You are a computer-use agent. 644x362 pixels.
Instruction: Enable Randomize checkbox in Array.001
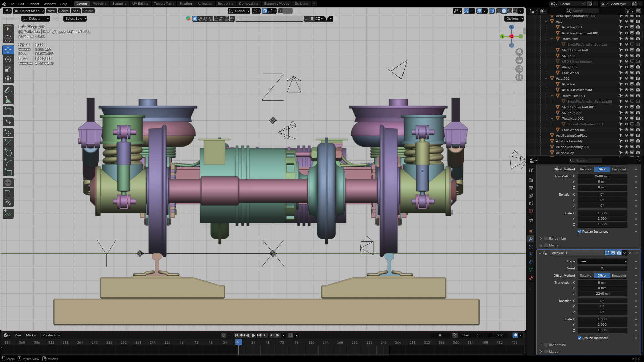click(x=546, y=345)
